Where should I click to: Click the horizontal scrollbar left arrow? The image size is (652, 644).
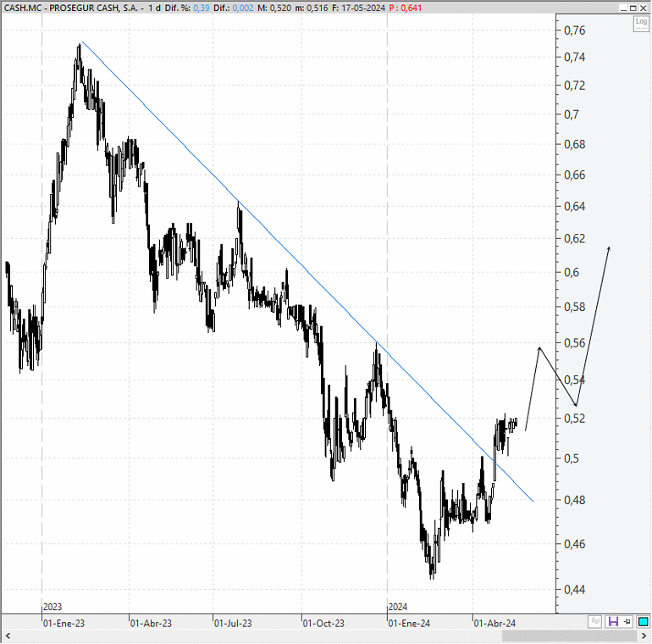point(7,636)
